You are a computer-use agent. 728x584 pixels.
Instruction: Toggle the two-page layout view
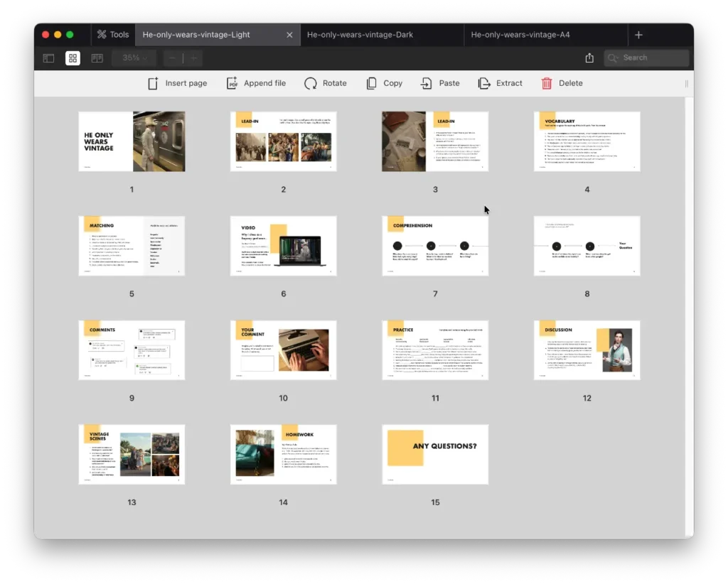[97, 58]
